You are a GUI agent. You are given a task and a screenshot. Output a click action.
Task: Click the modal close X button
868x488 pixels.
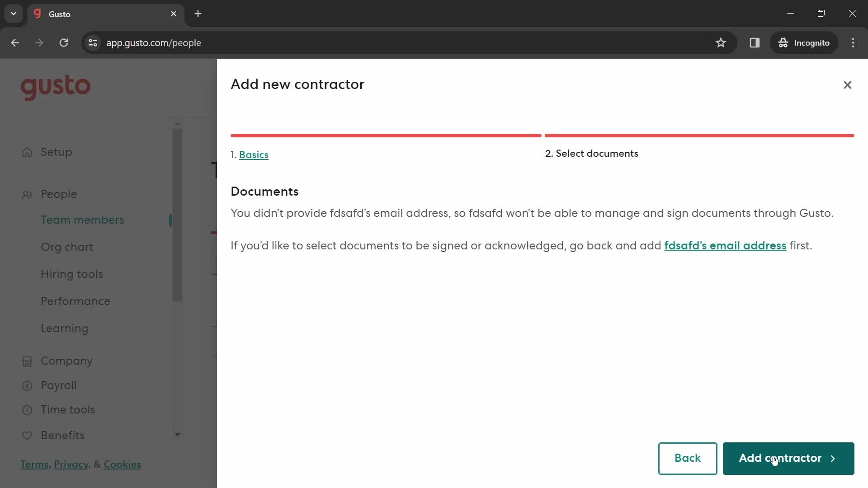click(x=847, y=84)
